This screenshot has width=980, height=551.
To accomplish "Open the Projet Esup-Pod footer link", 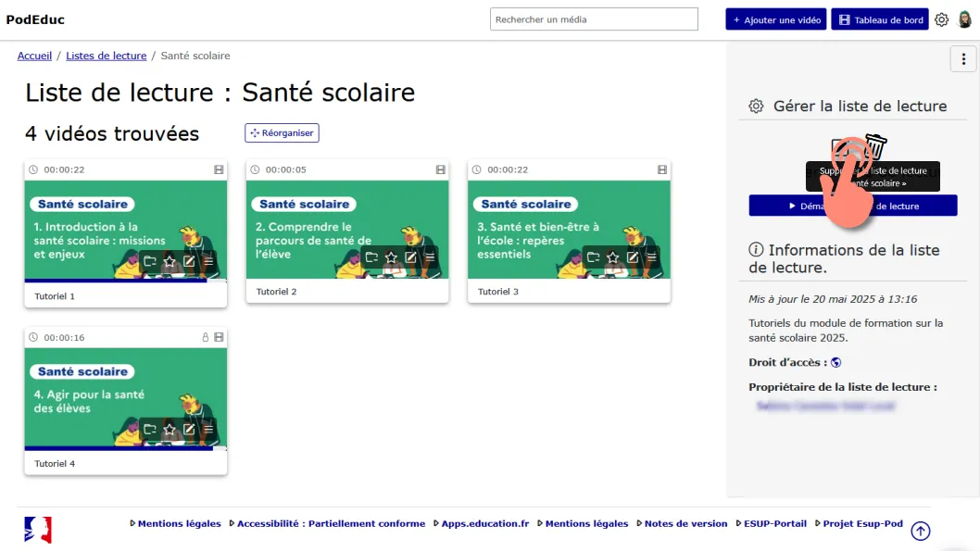I will coord(862,523).
